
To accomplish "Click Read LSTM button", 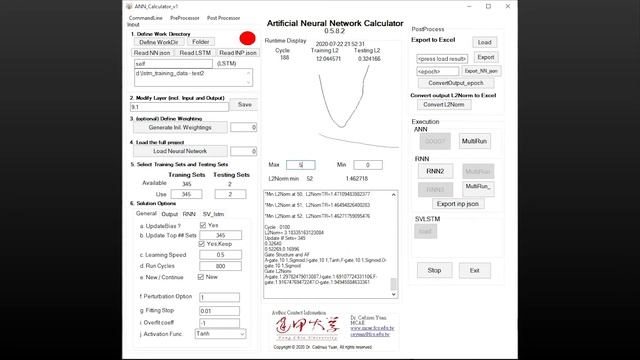I will 195,53.
